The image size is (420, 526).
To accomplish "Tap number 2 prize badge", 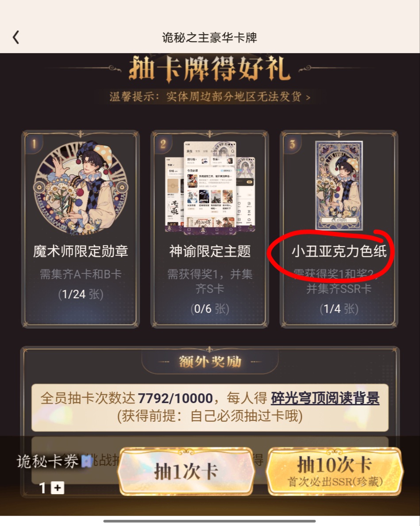I will (x=163, y=144).
